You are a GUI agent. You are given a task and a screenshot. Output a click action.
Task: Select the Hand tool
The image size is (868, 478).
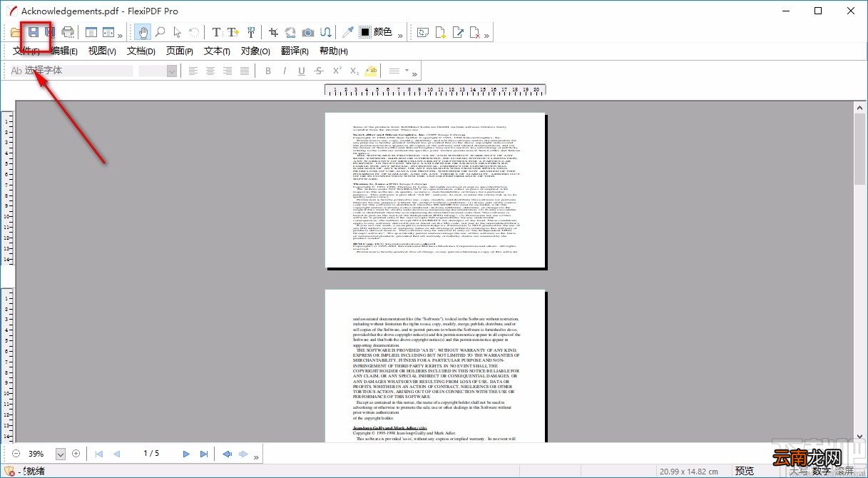143,32
